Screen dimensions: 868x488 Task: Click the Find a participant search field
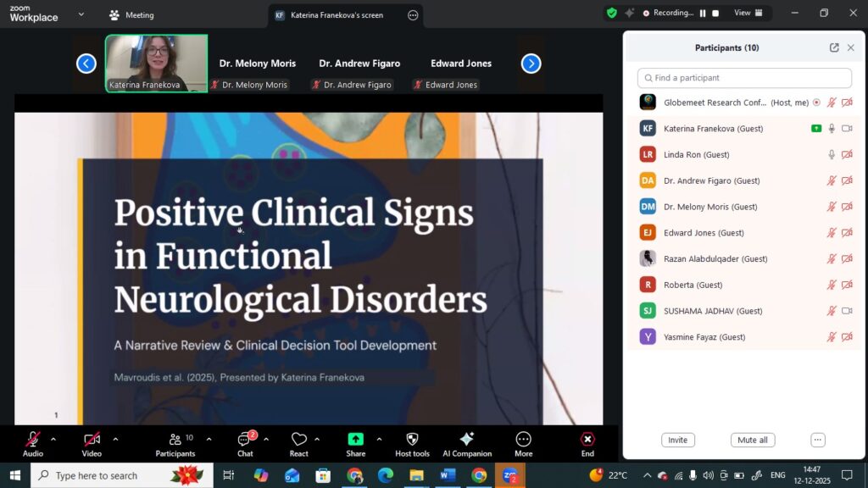point(744,78)
